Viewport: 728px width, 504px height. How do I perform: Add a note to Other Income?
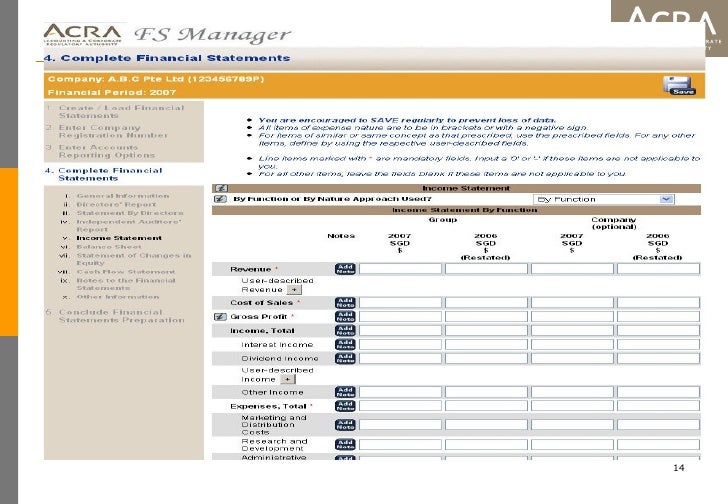point(345,392)
